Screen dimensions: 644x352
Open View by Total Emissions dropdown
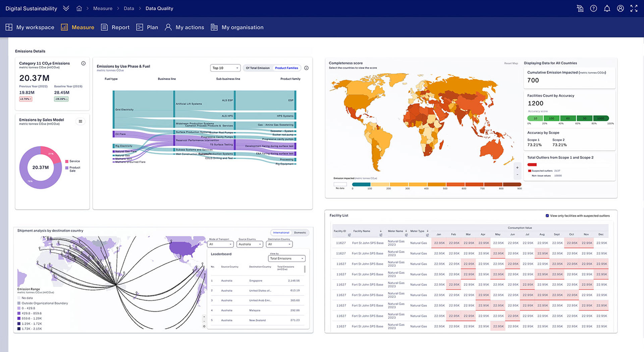point(287,258)
